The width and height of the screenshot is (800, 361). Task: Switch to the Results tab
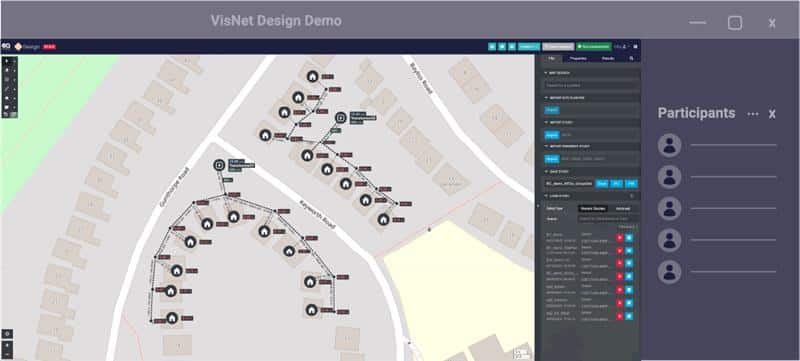(608, 59)
